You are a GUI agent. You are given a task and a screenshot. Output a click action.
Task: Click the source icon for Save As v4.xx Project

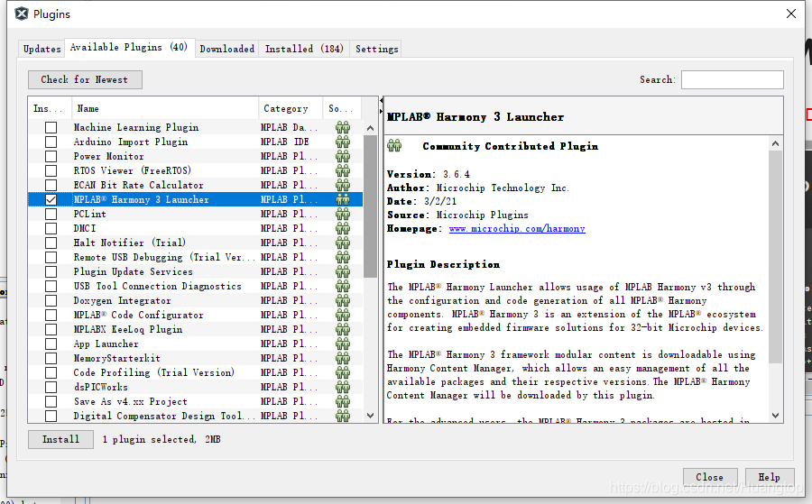pyautogui.click(x=342, y=401)
